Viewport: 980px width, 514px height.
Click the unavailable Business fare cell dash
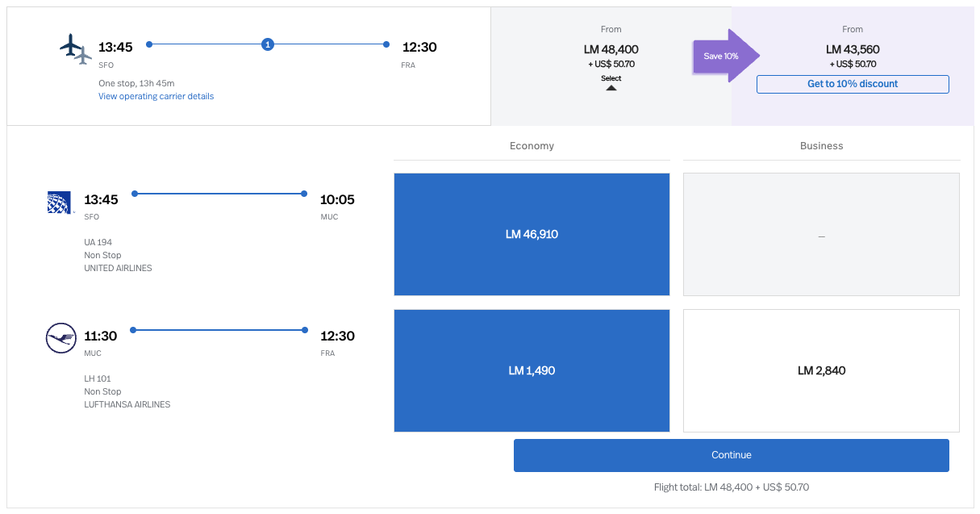coord(821,237)
